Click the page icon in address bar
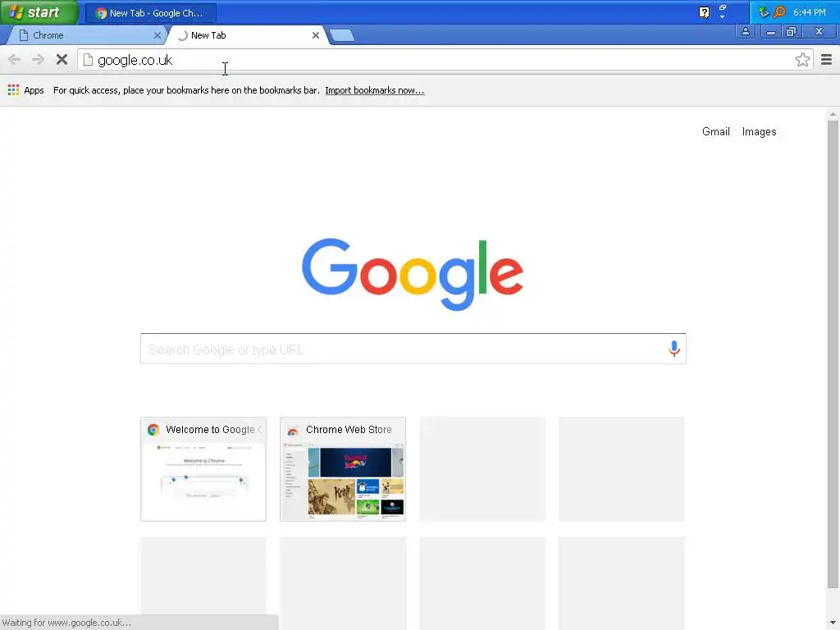This screenshot has width=840, height=630. point(88,59)
